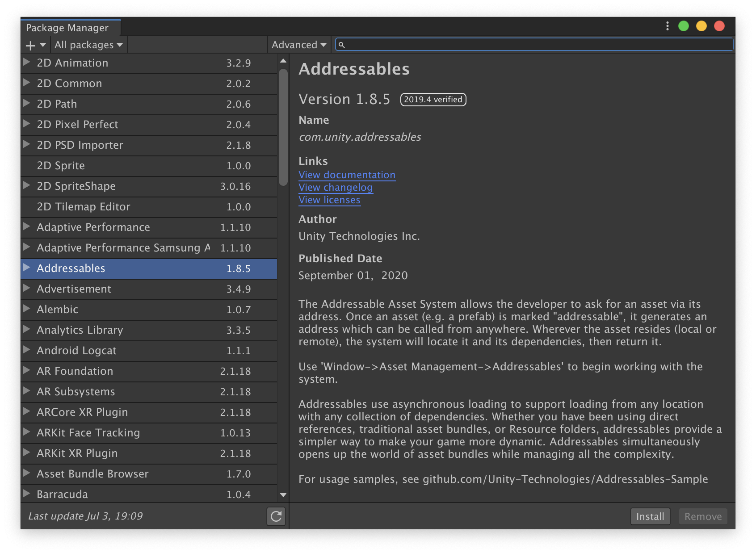The image size is (756, 553).
Task: Click the scrollbar up arrow
Action: point(283,60)
